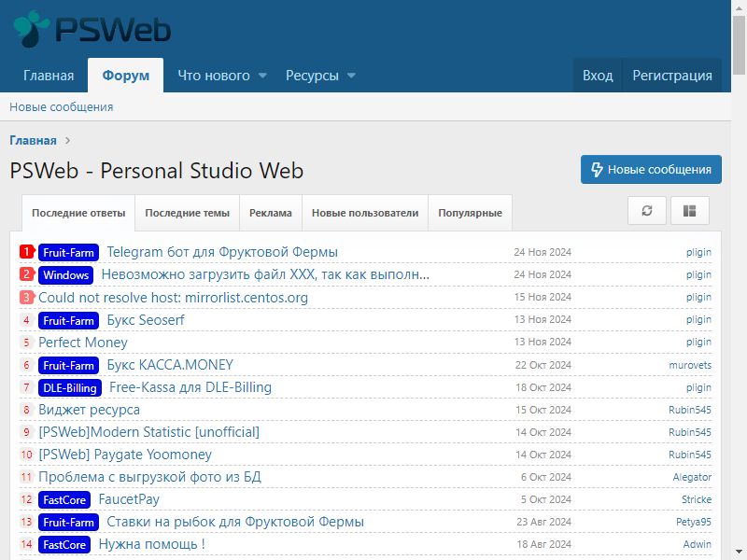Open thread Проблема с выгрузкой фото из БД
The height and width of the screenshot is (560, 747).
point(149,477)
